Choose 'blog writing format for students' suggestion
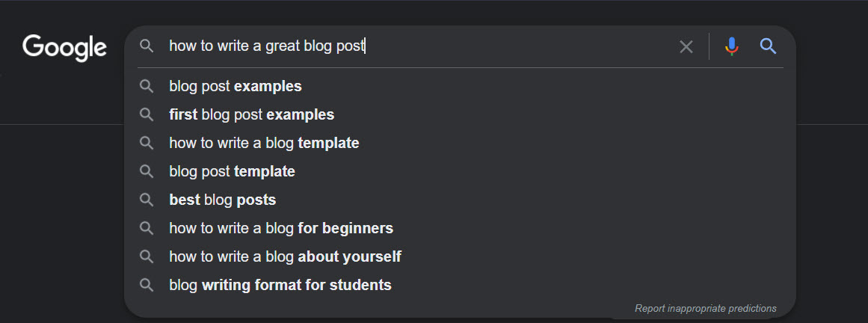 [460, 286]
